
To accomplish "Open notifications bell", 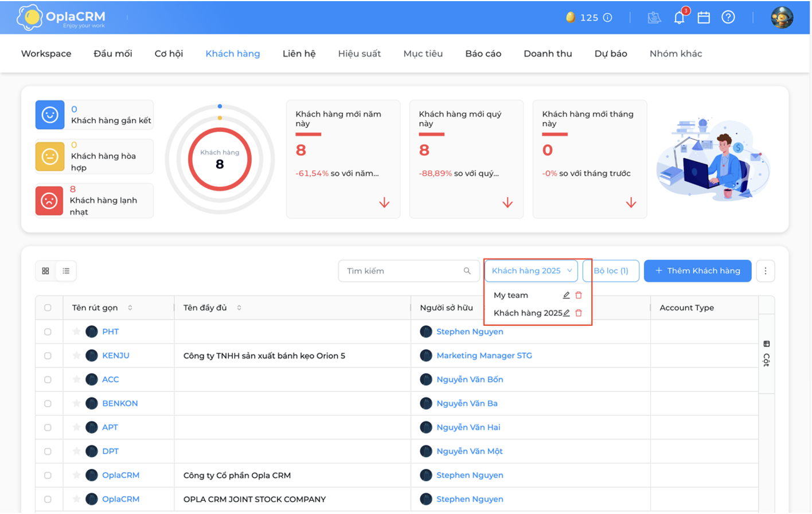I will (x=680, y=18).
